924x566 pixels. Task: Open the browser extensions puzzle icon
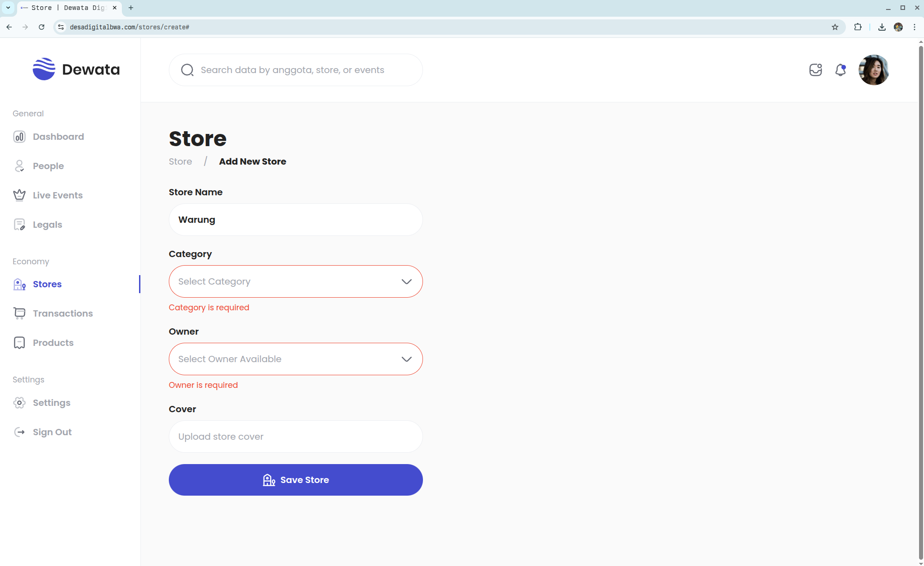click(858, 27)
